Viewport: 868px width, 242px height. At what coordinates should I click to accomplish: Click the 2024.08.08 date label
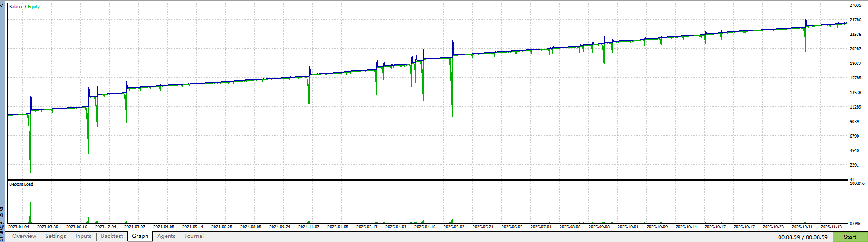pyautogui.click(x=251, y=227)
